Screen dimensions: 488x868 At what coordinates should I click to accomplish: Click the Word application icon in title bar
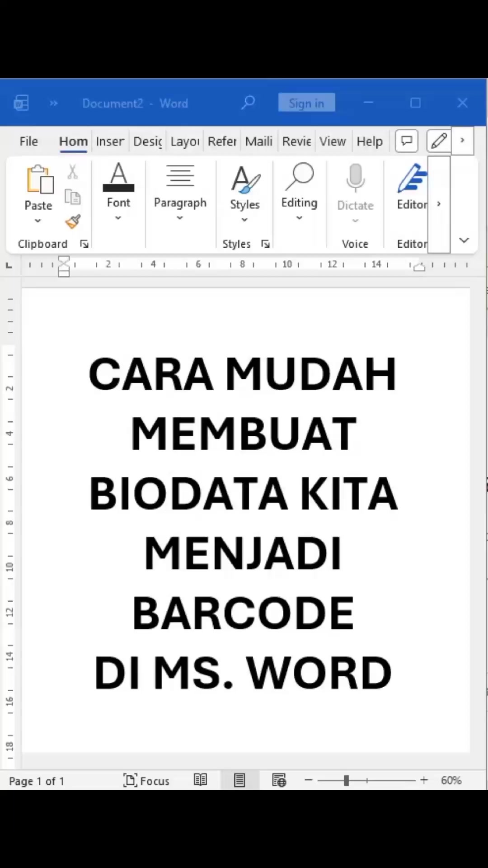point(21,103)
